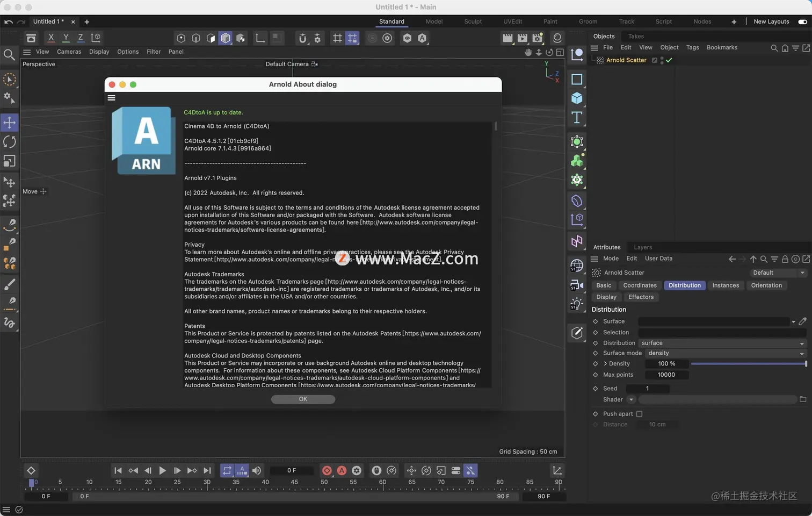Click the Render View clapperboard icon

tap(507, 38)
